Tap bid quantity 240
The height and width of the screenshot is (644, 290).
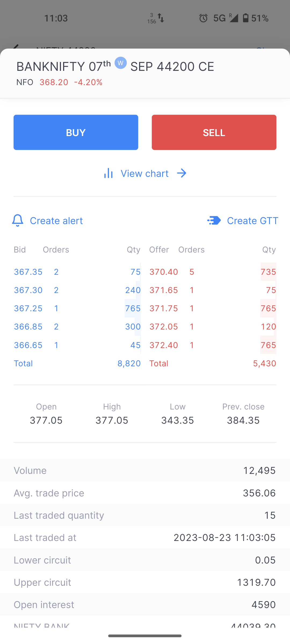click(x=133, y=290)
